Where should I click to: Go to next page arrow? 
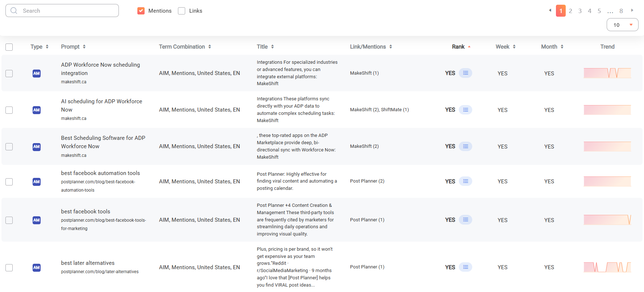pyautogui.click(x=632, y=10)
